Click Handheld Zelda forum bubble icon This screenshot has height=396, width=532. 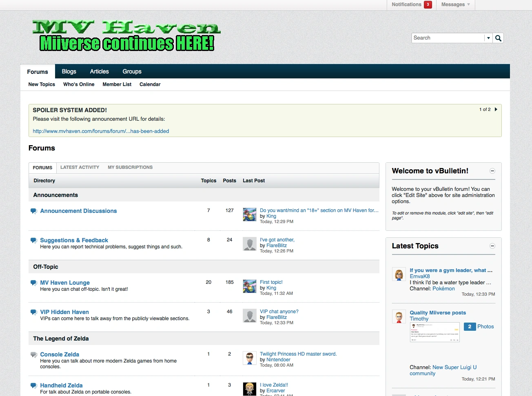click(34, 386)
